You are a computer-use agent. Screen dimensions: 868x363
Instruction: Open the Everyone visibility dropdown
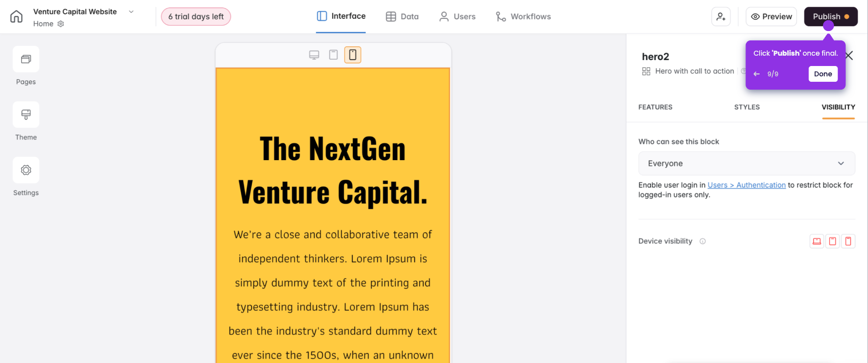click(x=747, y=164)
